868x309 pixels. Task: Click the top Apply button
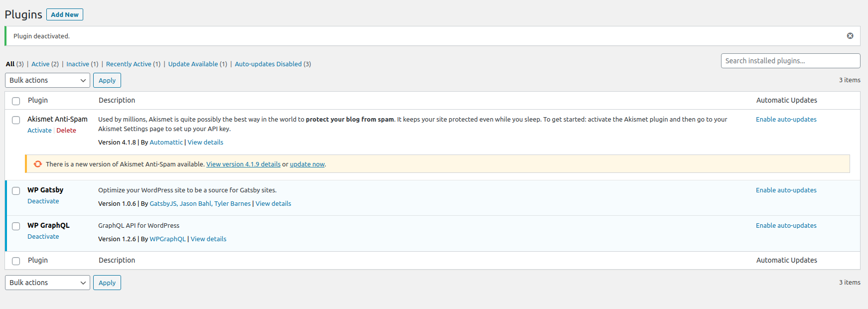[x=107, y=80]
